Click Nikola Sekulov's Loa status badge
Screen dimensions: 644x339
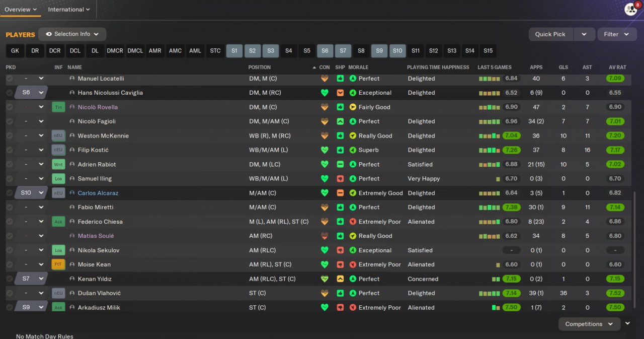click(58, 250)
